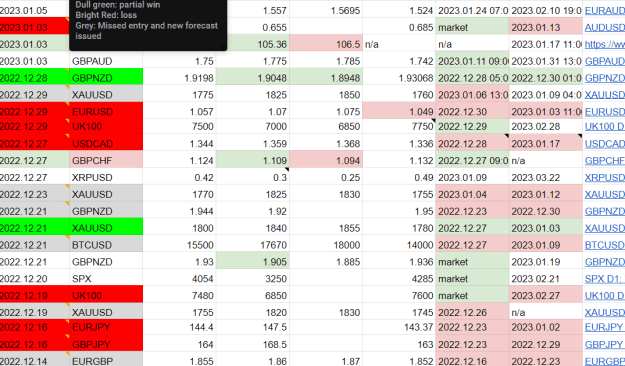Click the cell containing 4285
Image resolution: width=625 pixels, height=366 pixels.
coord(399,278)
